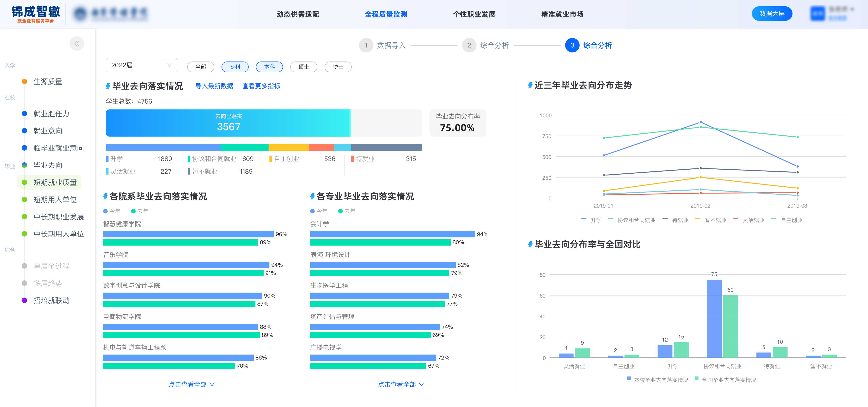
Task: Collapse the left sidebar with double-chevron icon
Action: (x=77, y=43)
